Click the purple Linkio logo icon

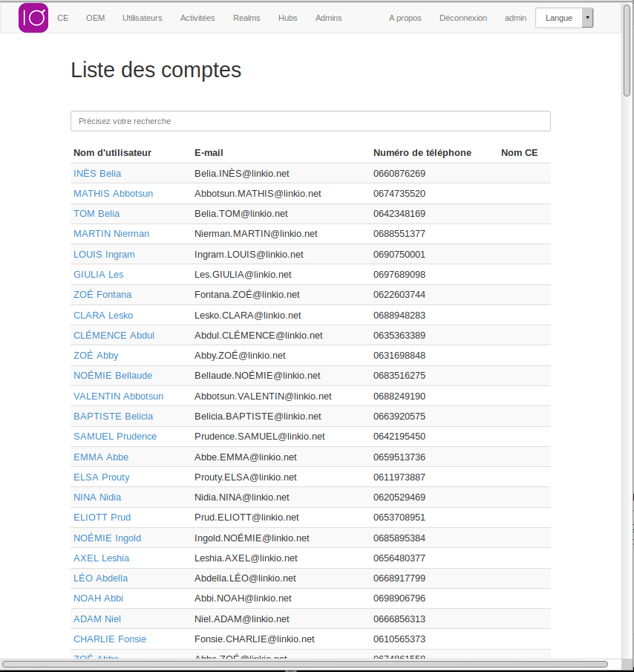[33, 18]
